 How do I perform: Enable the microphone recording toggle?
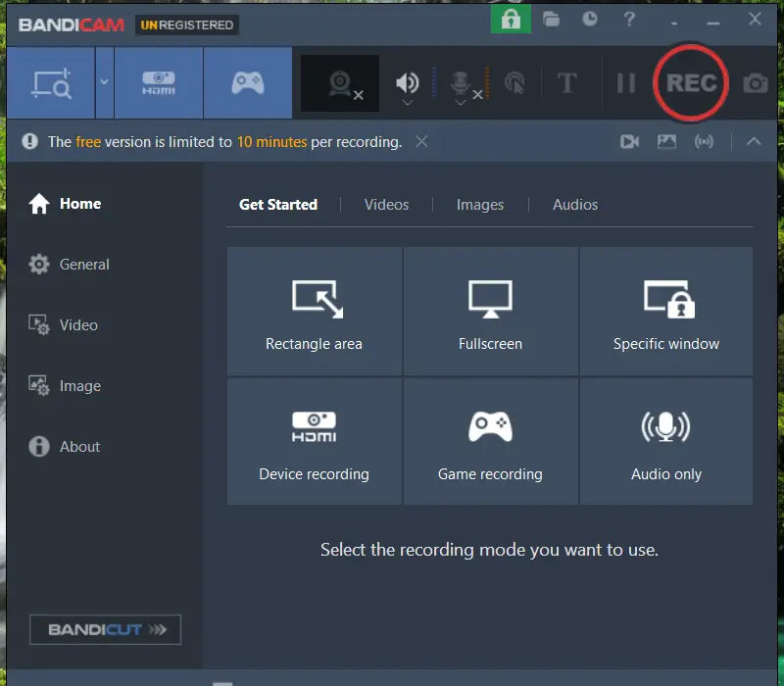[461, 83]
